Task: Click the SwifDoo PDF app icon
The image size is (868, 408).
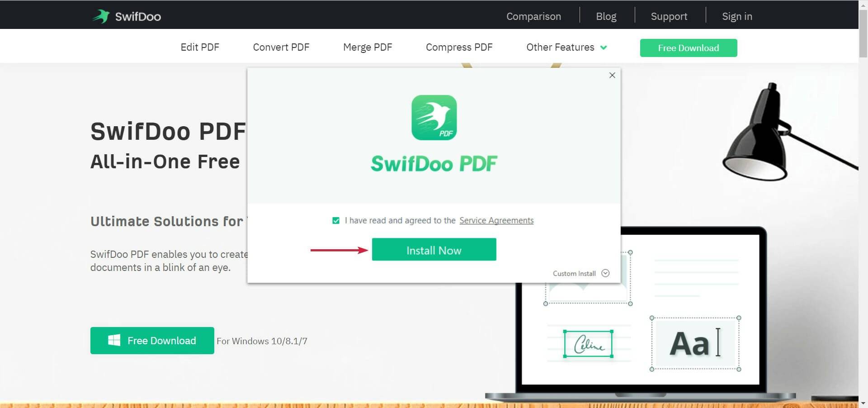Action: tap(434, 118)
